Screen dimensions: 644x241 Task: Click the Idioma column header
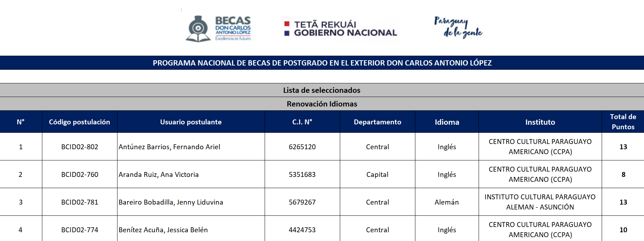coord(447,122)
